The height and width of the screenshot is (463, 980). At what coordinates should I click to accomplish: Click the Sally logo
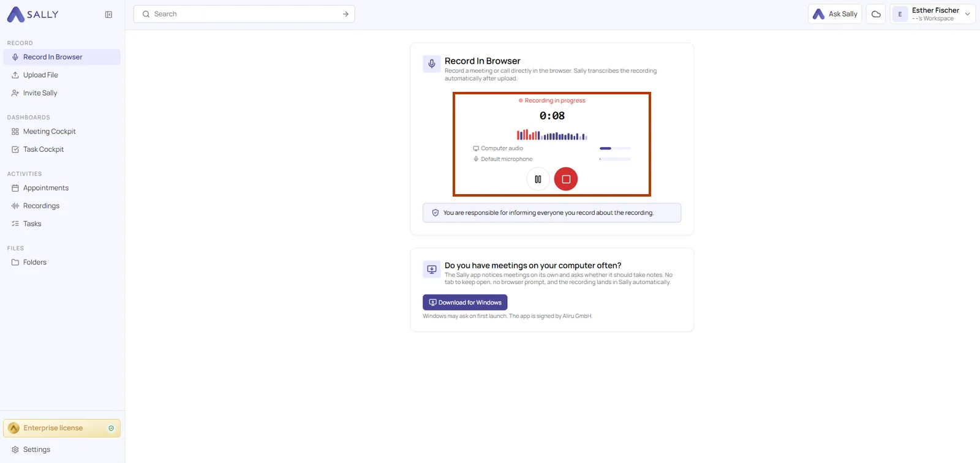(33, 14)
